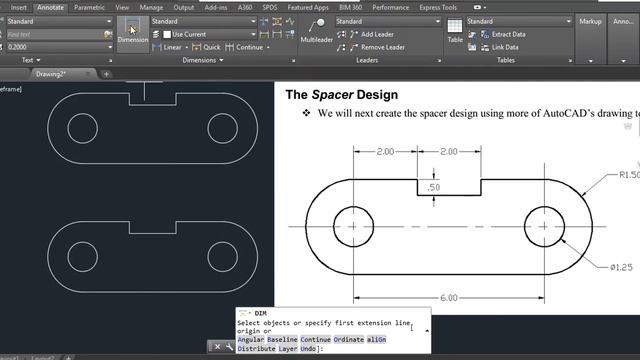640x360 pixels.
Task: Click the Use Current white color swatch
Action: pos(167,35)
